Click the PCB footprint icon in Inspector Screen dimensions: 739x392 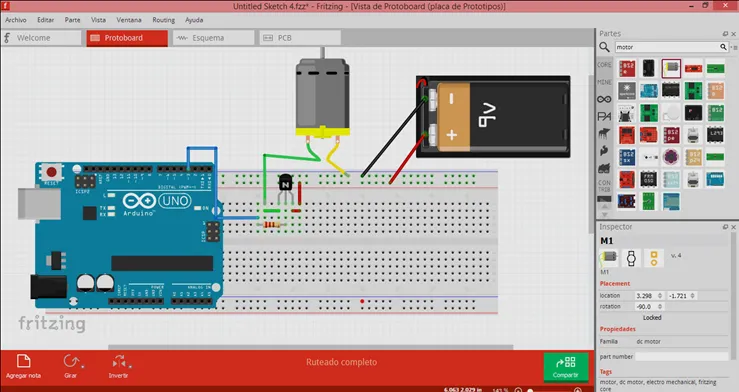(654, 258)
